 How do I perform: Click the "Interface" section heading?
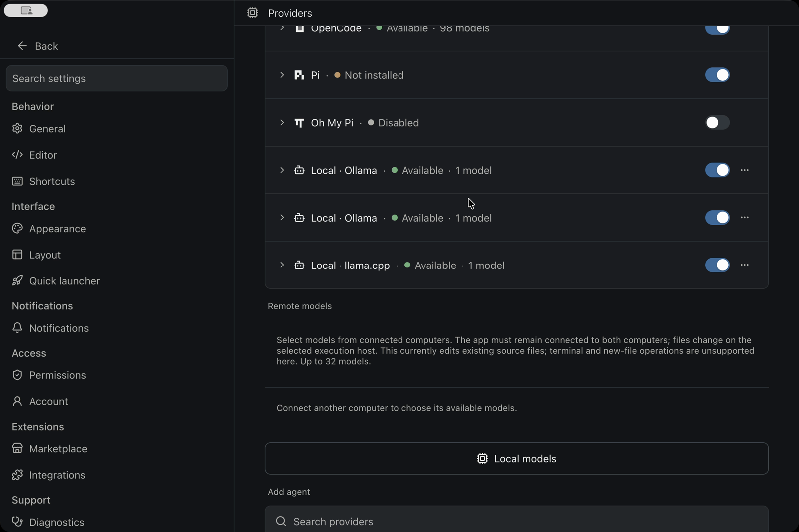(33, 206)
